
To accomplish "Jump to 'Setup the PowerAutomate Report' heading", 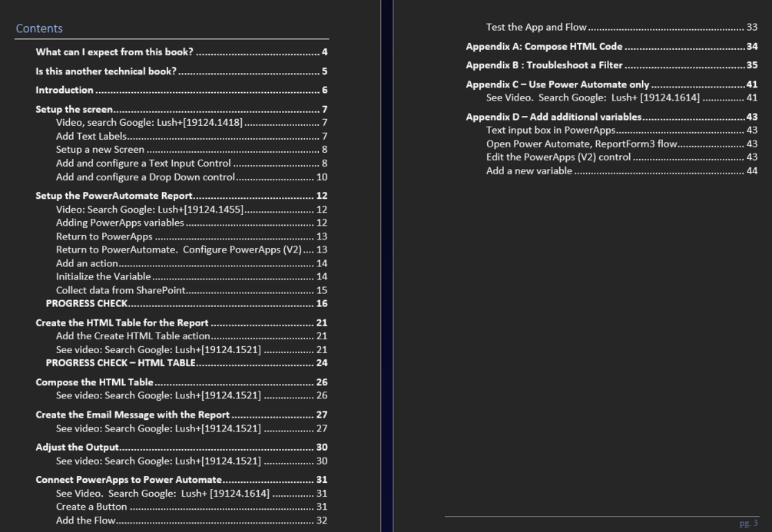I will (181, 196).
